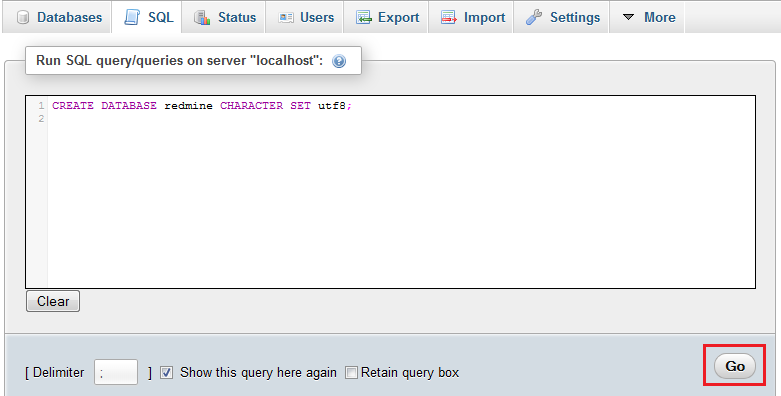Click the Databases cylinder icon
The width and height of the screenshot is (781, 396).
tap(23, 17)
